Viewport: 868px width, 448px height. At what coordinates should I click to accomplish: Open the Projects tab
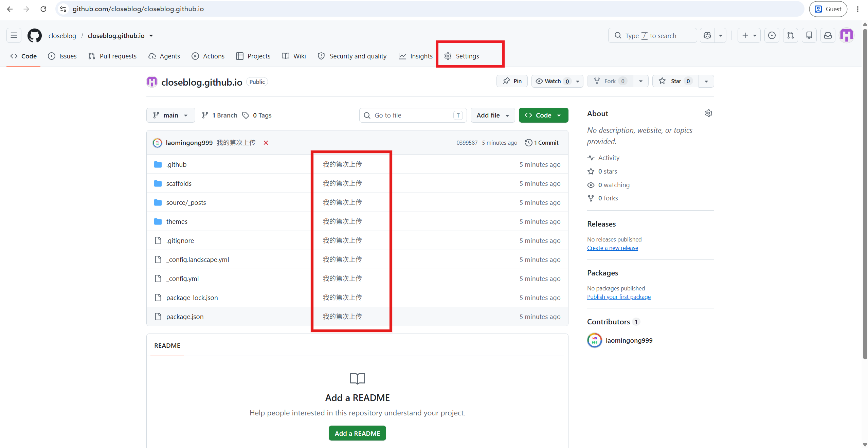[253, 56]
